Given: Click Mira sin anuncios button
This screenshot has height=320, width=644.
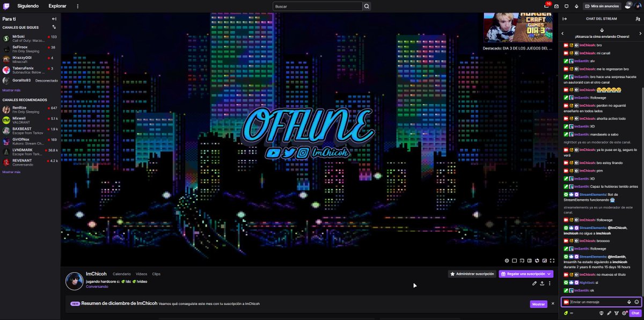Looking at the screenshot, I should coord(602,6).
